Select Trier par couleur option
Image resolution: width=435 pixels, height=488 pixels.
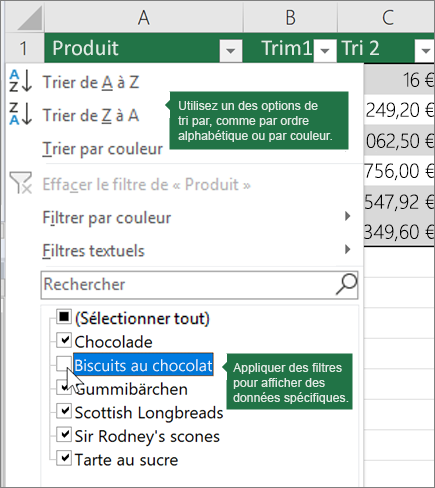coord(102,149)
